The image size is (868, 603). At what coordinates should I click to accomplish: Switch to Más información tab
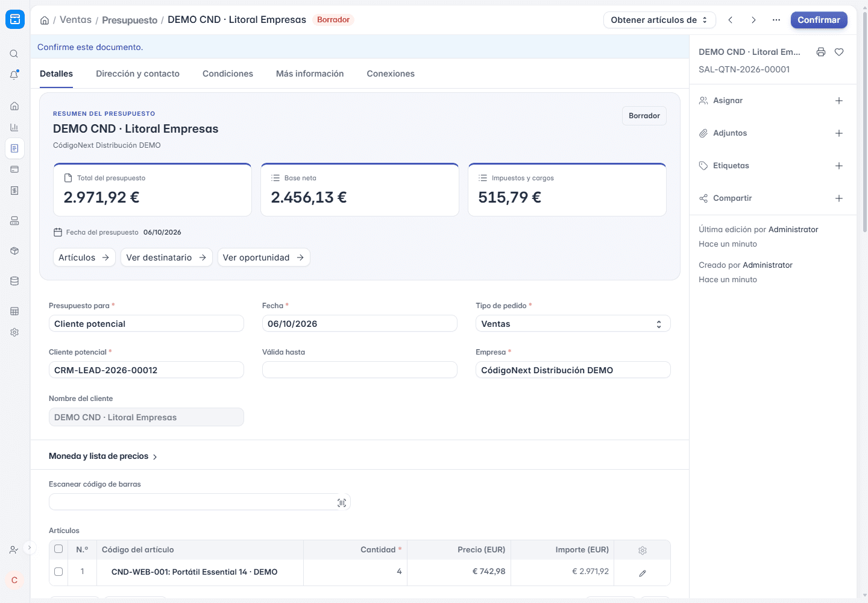coord(310,74)
